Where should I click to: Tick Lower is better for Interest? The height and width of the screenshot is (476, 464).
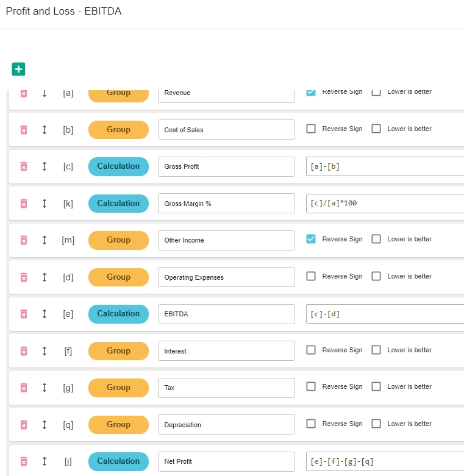[376, 350]
